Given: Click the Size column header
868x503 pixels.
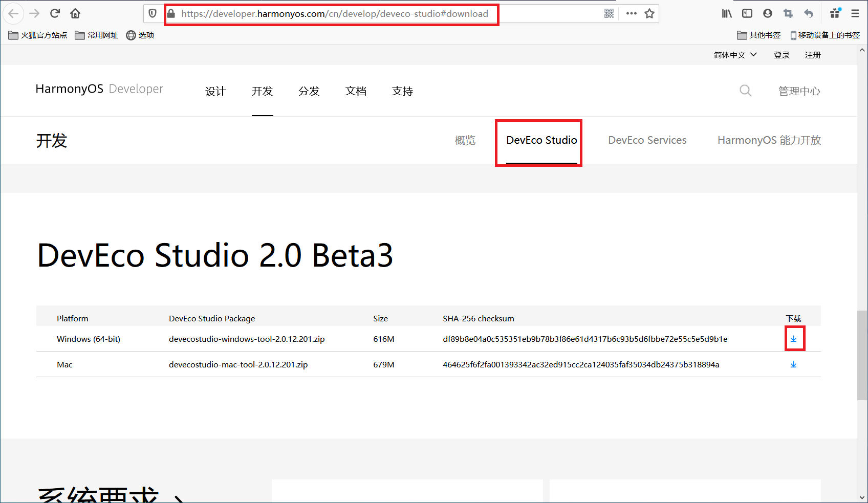Looking at the screenshot, I should (x=381, y=318).
